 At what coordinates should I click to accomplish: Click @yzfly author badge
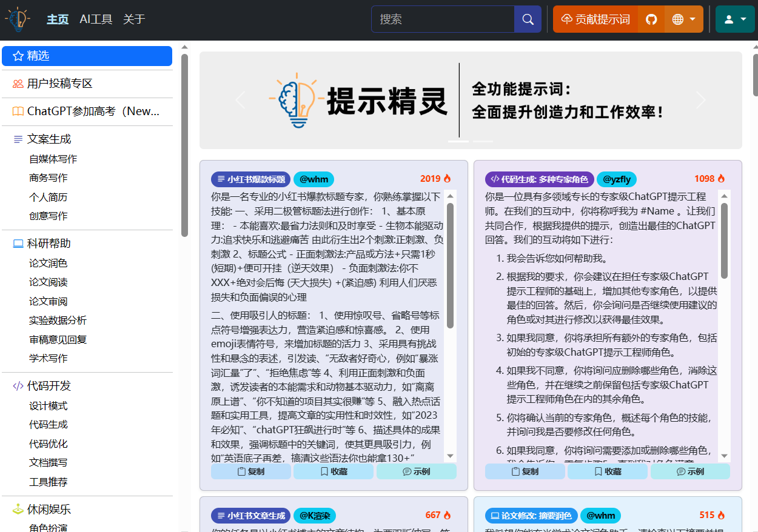(x=617, y=179)
